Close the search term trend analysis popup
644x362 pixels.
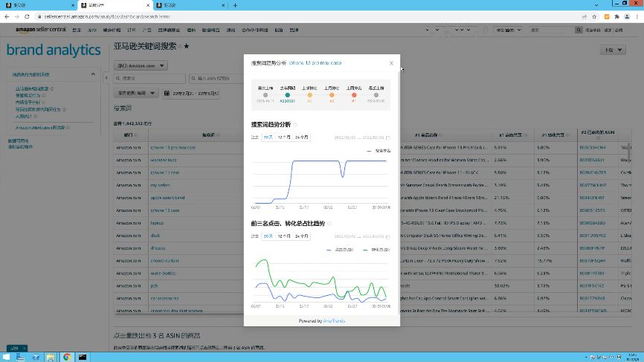point(391,63)
